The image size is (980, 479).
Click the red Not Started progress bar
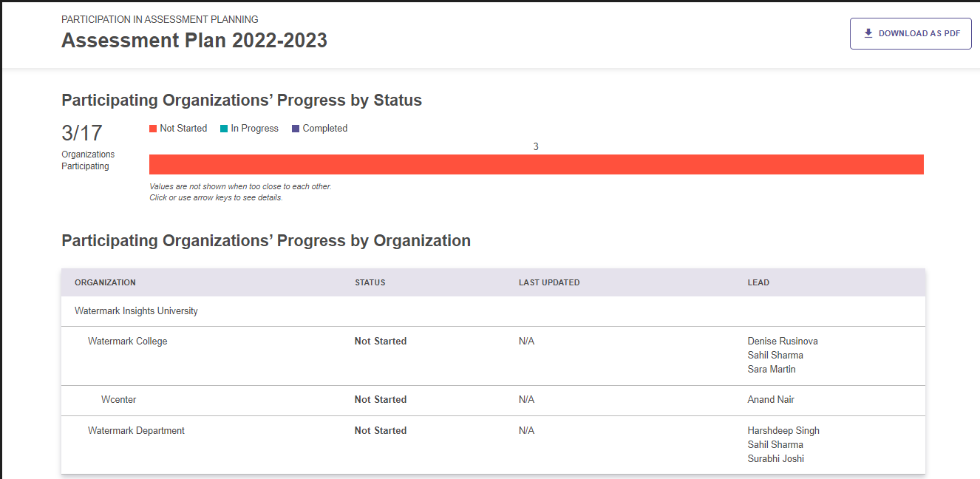click(537, 164)
